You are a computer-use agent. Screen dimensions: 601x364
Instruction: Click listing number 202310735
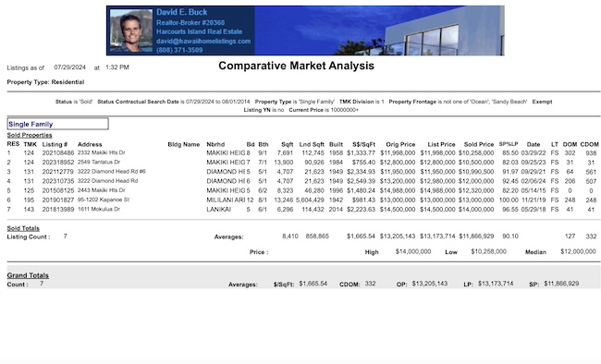pos(58,181)
